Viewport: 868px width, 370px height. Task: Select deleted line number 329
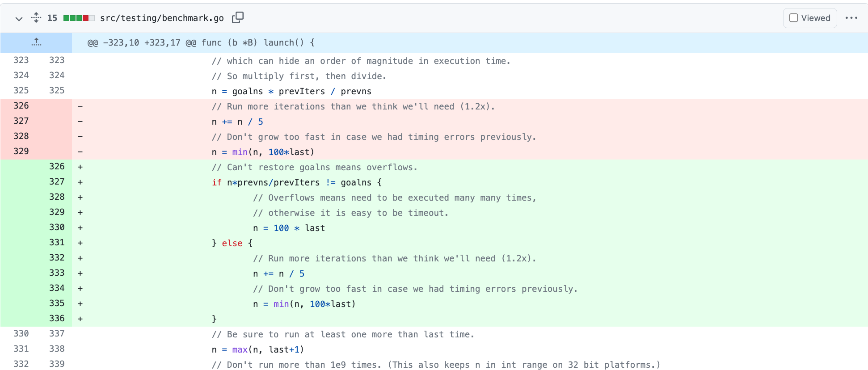(21, 151)
